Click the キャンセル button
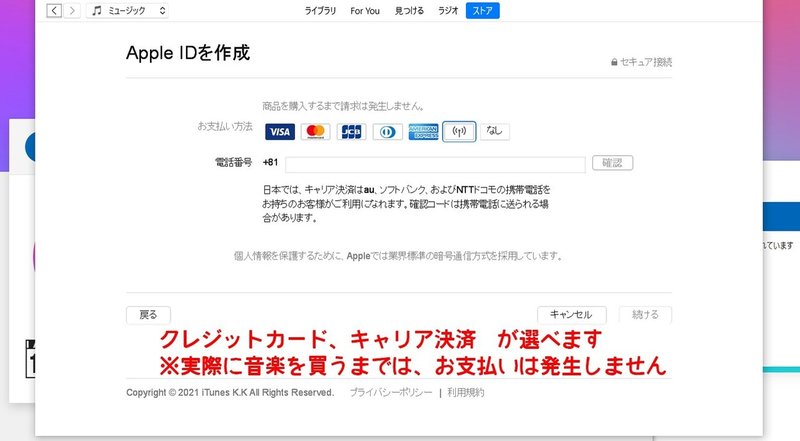Screen dimensions: 800x441 [x=571, y=314]
